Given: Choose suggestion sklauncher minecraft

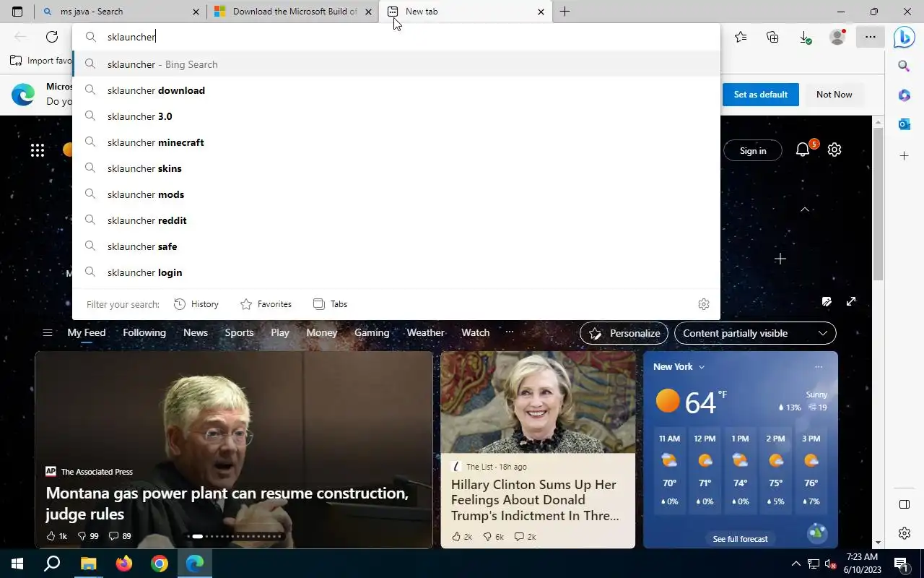Looking at the screenshot, I should [x=396, y=142].
